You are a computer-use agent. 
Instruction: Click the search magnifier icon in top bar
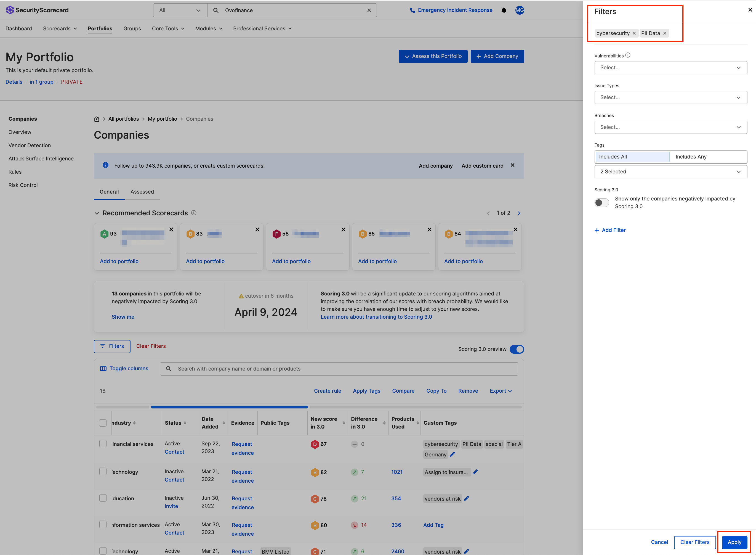pos(216,10)
